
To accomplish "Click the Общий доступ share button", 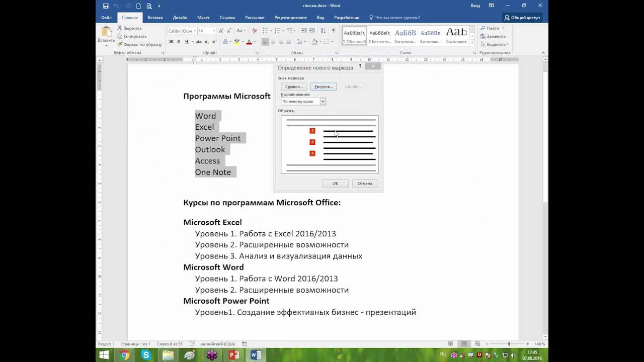I will click(522, 18).
